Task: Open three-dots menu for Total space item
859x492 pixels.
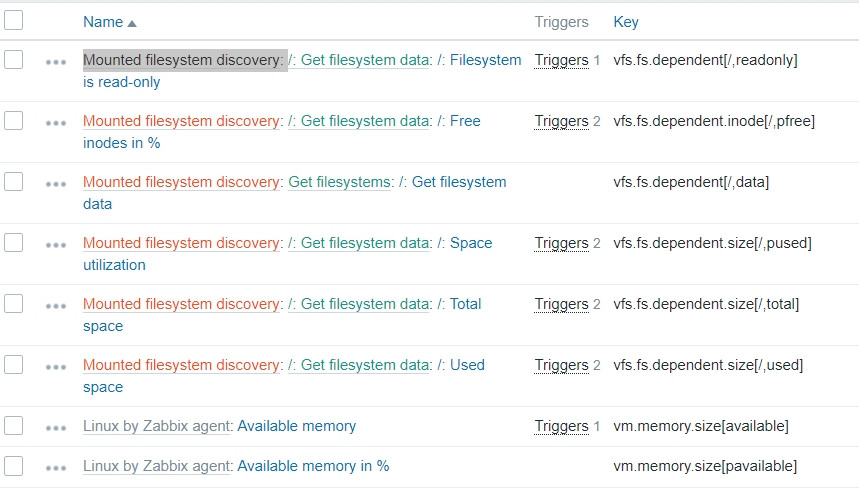Action: (56, 305)
